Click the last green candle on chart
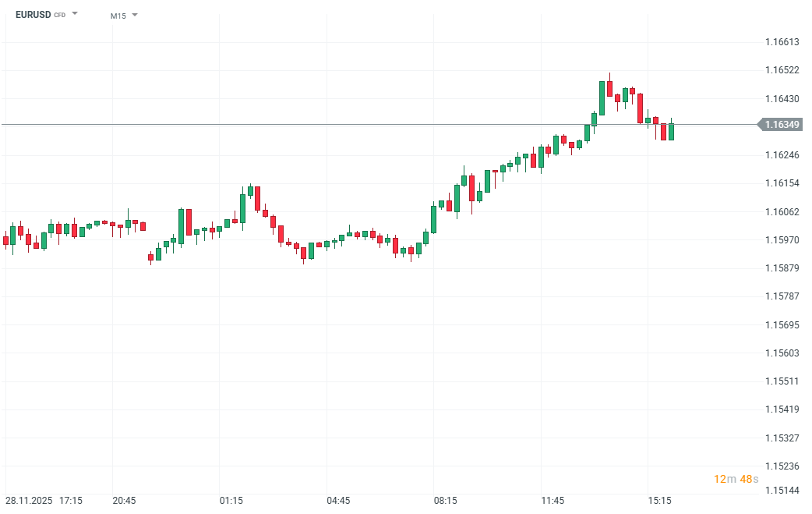 tap(671, 131)
